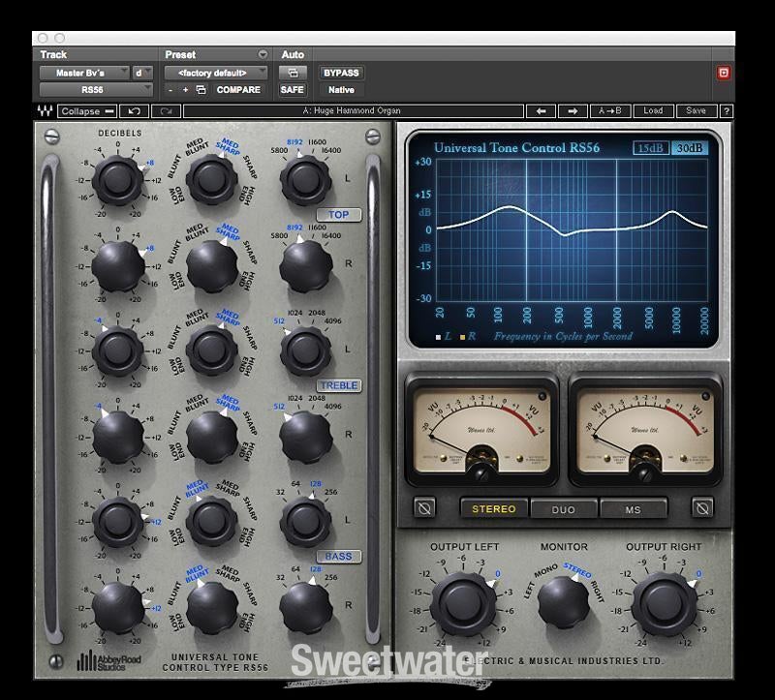Image resolution: width=775 pixels, height=700 pixels.
Task: Click the Top R decibels gain knob
Action: pos(117,267)
